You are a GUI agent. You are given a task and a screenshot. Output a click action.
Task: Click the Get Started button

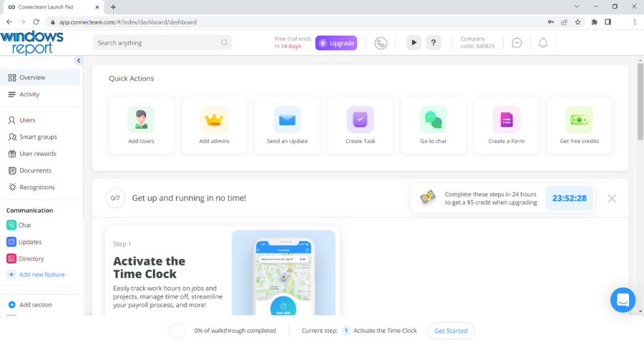pos(451,331)
